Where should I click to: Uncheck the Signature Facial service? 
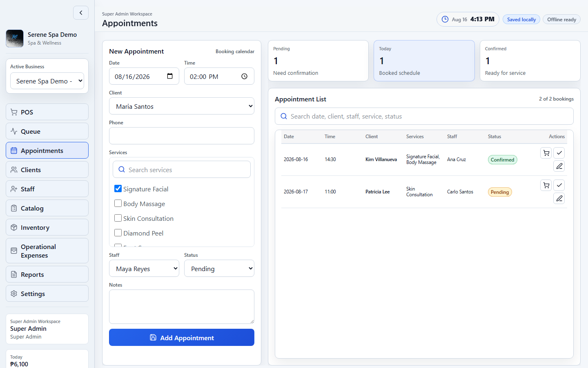coord(118,188)
